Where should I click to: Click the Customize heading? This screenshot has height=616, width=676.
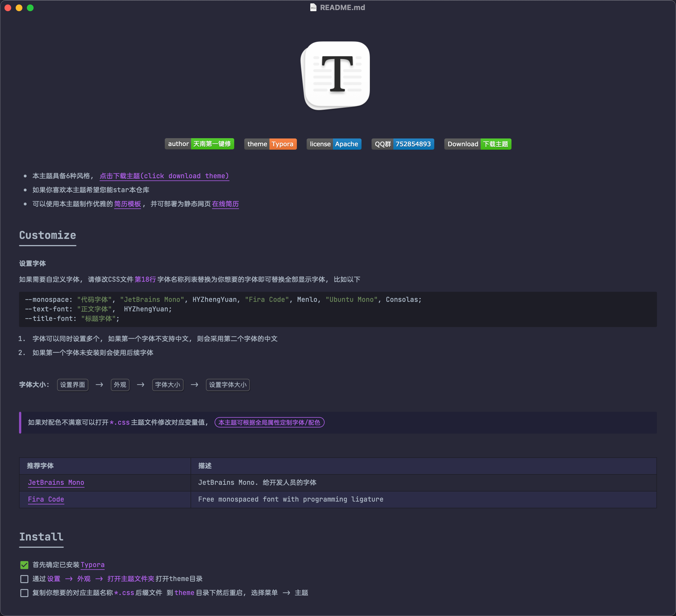[x=48, y=235]
